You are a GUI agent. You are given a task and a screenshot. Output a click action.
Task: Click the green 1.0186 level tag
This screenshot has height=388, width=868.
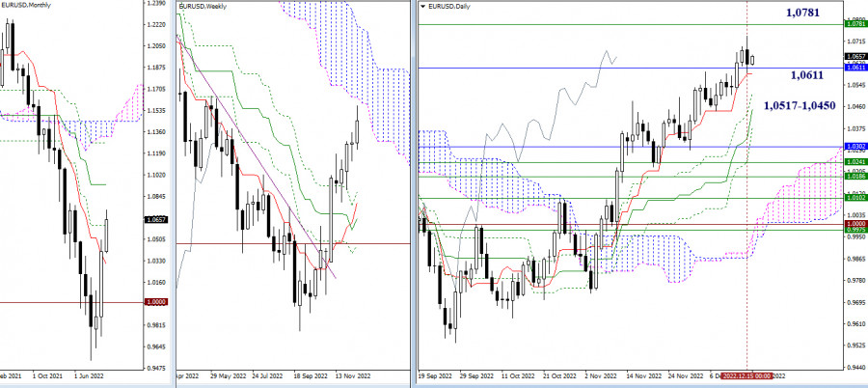855,176
